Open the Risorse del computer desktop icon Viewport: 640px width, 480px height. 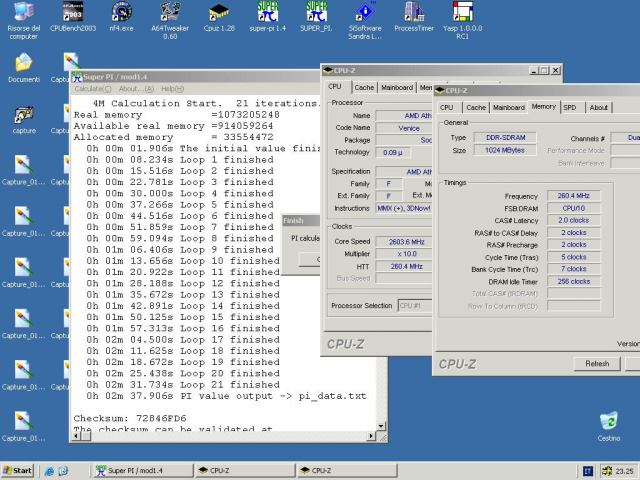pos(24,20)
